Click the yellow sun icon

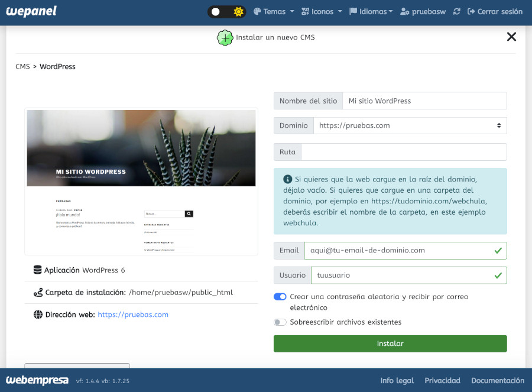pyautogui.click(x=239, y=12)
